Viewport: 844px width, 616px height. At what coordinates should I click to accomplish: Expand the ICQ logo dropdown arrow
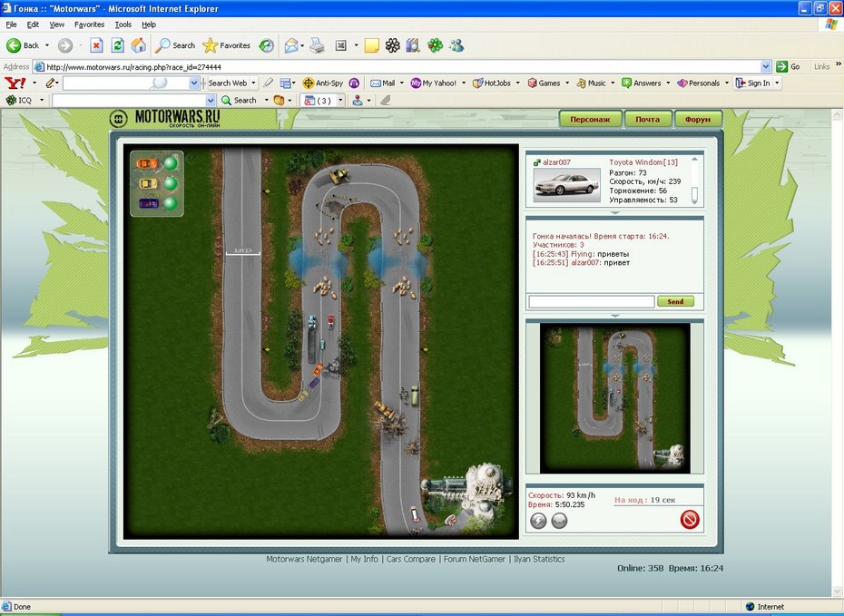(x=42, y=100)
